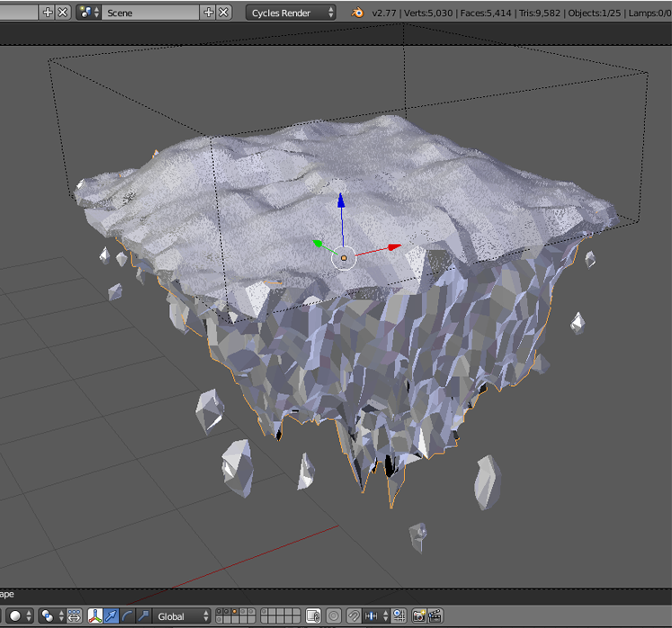The height and width of the screenshot is (628, 672).
Task: Click the Scene name field
Action: (151, 13)
